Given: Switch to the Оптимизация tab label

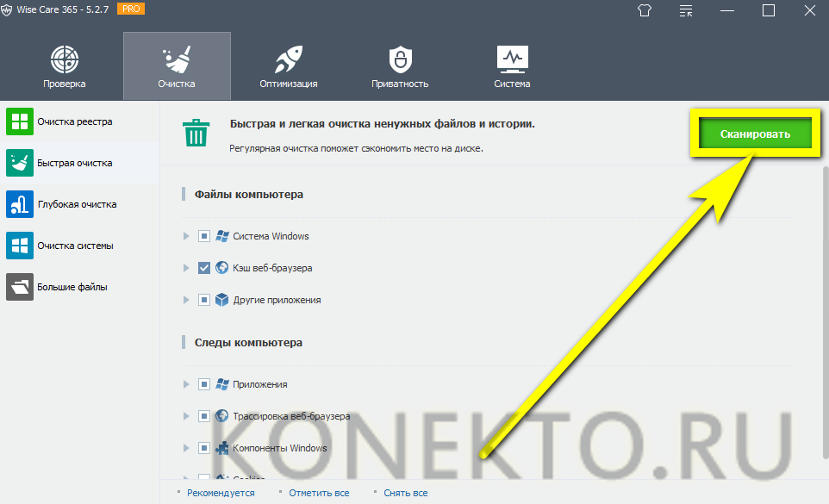Looking at the screenshot, I should (289, 84).
